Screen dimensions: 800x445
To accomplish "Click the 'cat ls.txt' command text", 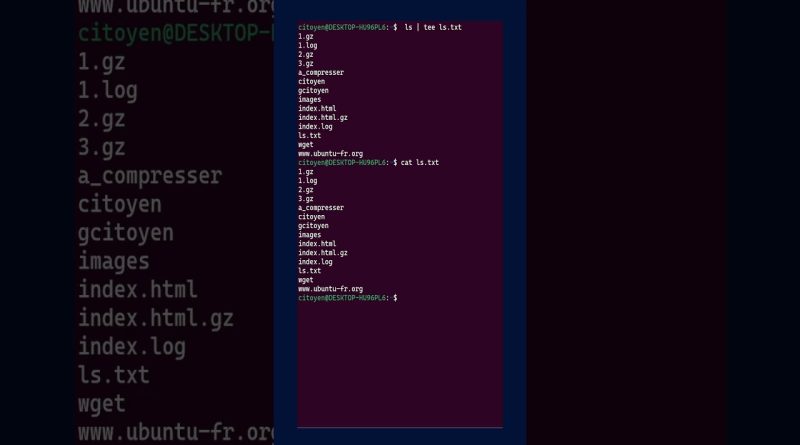I will pyautogui.click(x=419, y=163).
